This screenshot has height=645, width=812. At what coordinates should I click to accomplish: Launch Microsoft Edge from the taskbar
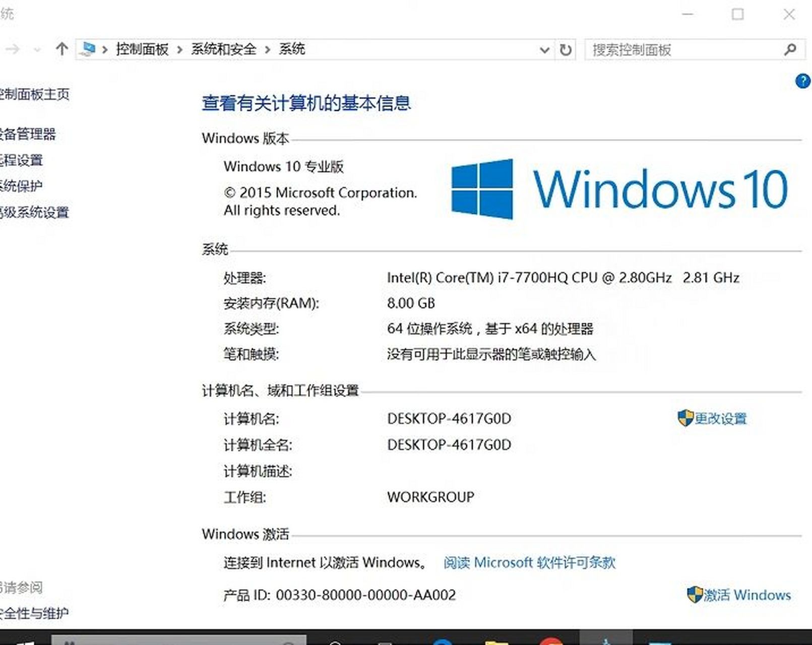(x=443, y=641)
